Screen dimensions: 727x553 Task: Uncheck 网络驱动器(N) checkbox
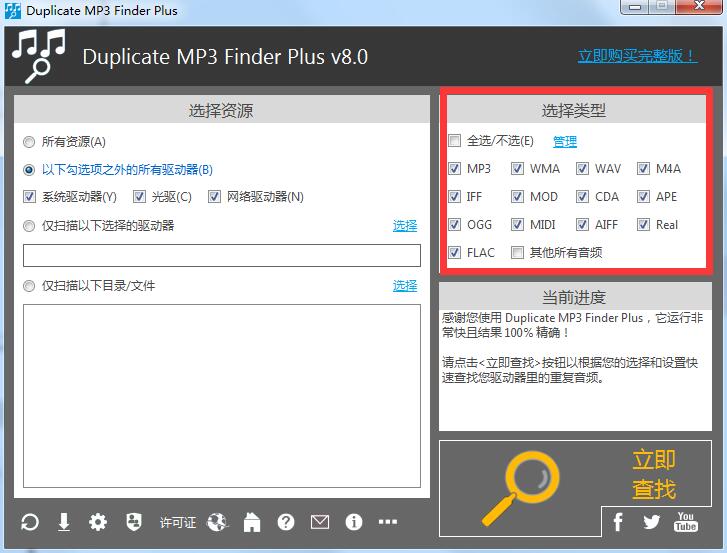[214, 197]
